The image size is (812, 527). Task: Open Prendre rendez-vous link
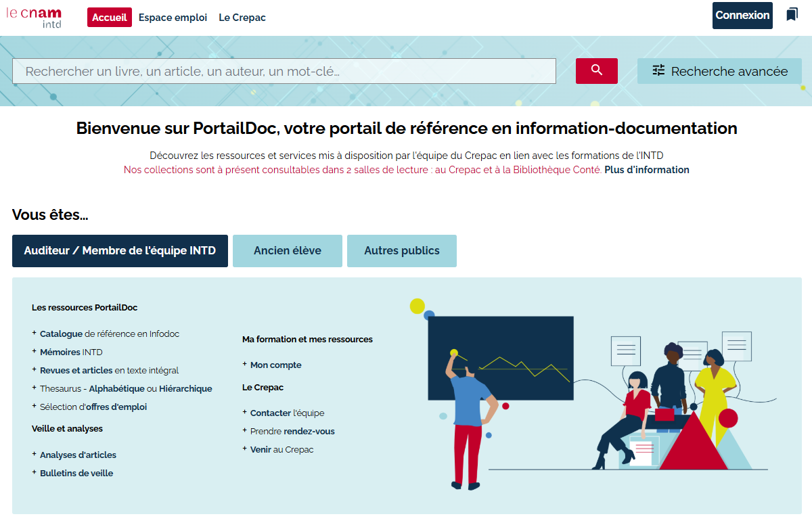click(x=292, y=431)
